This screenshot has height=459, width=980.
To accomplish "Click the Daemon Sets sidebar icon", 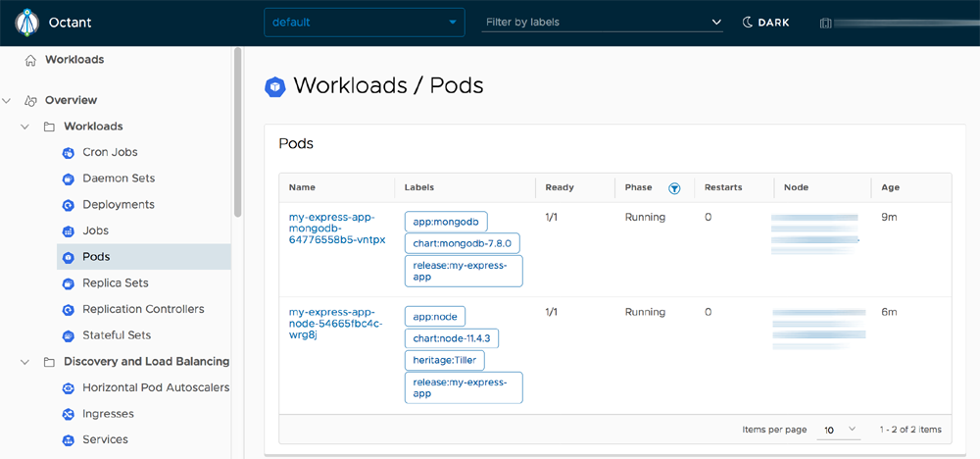I will click(69, 179).
